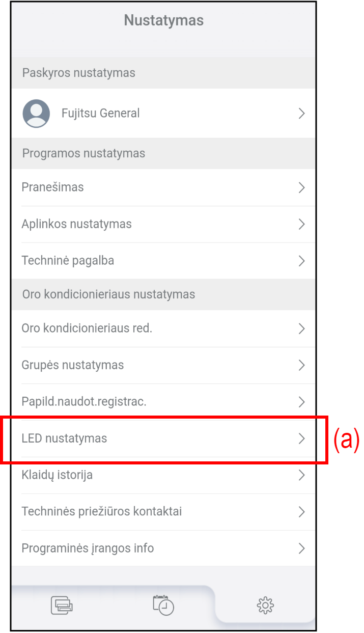Open Techninės priežiūros kontaktai
This screenshot has width=364, height=633.
[101, 512]
